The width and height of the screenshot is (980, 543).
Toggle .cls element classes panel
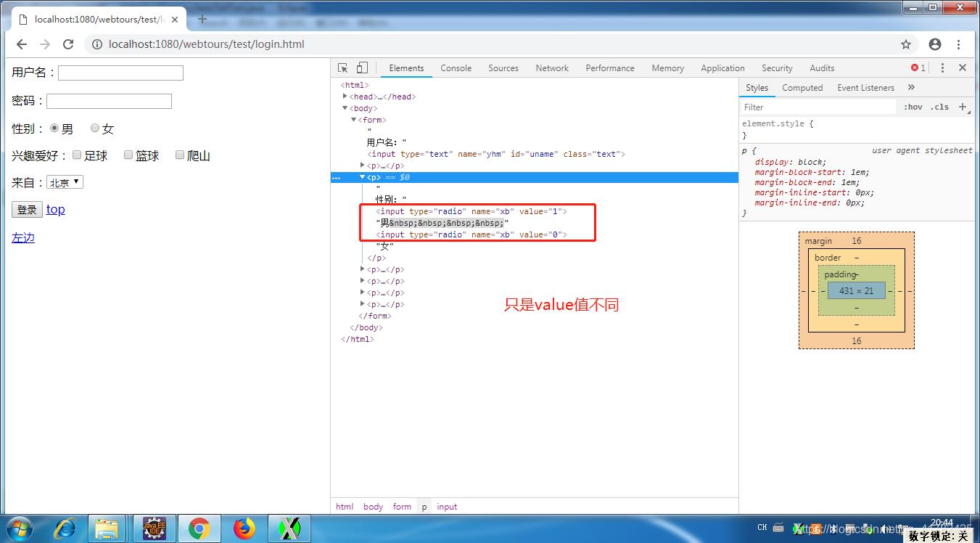(x=940, y=107)
